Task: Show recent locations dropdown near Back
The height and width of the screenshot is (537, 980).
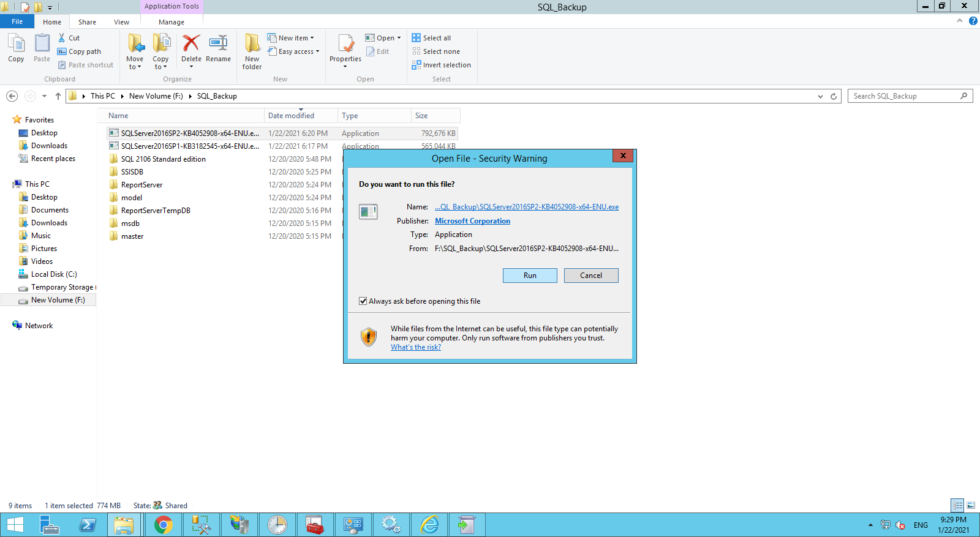Action: click(44, 96)
